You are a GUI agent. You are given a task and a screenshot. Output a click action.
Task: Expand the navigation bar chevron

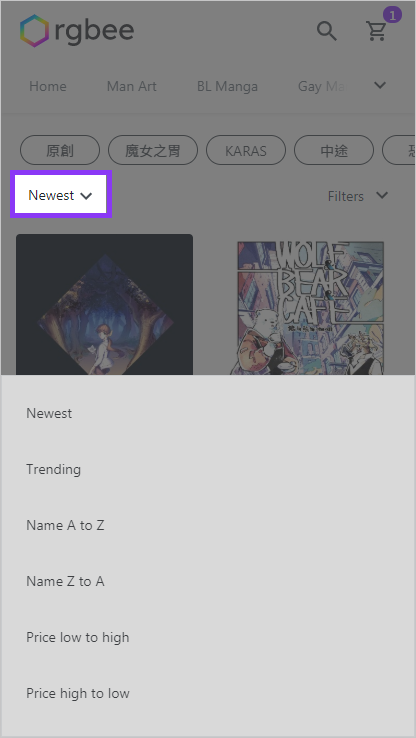tap(380, 85)
